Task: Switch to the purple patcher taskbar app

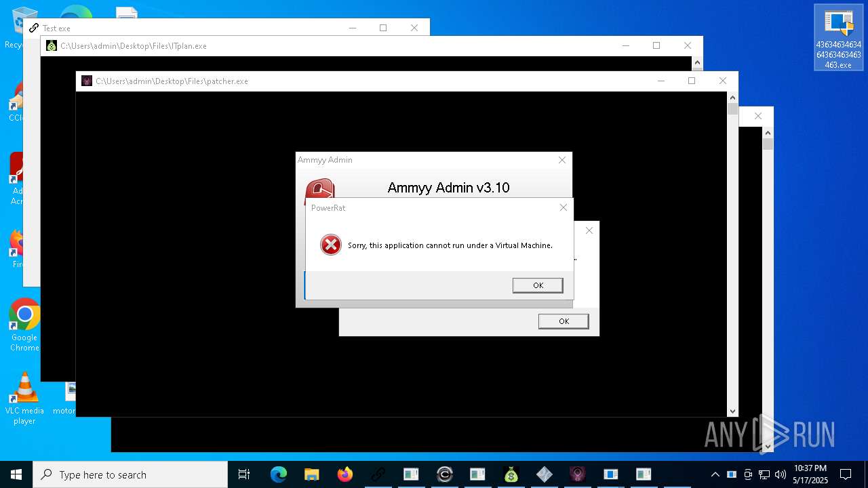Action: click(x=577, y=474)
